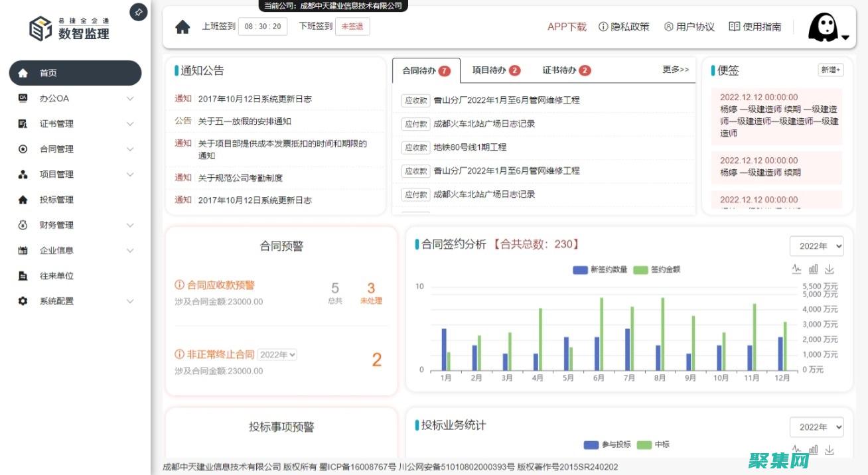Expand the 企业信息 menu

tap(130, 250)
